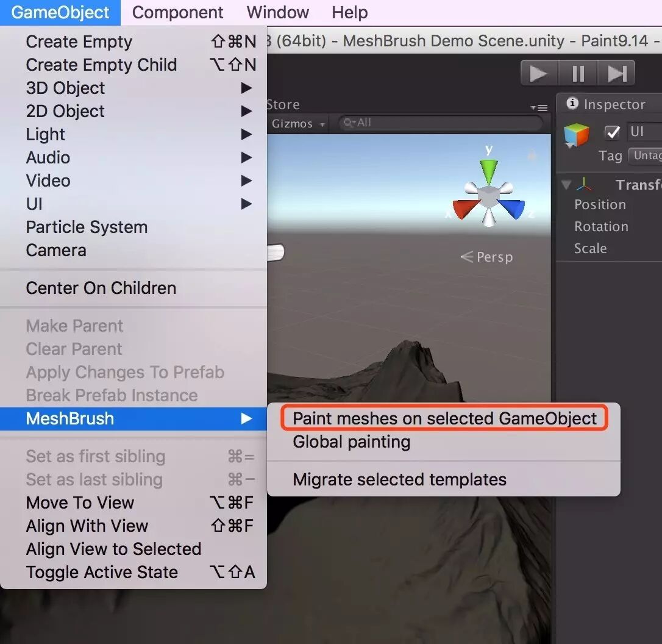Click the Tag label in Inspector
This screenshot has width=662, height=644.
(x=610, y=156)
